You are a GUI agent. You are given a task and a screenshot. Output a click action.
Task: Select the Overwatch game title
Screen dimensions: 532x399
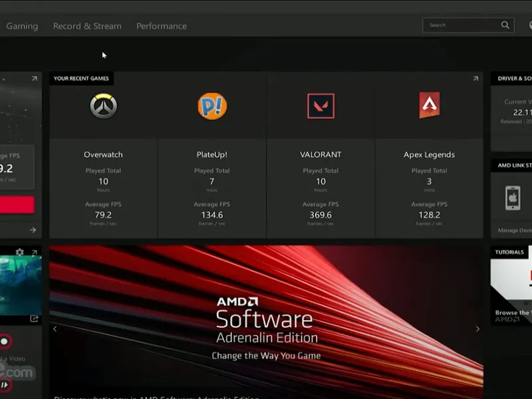coord(103,154)
